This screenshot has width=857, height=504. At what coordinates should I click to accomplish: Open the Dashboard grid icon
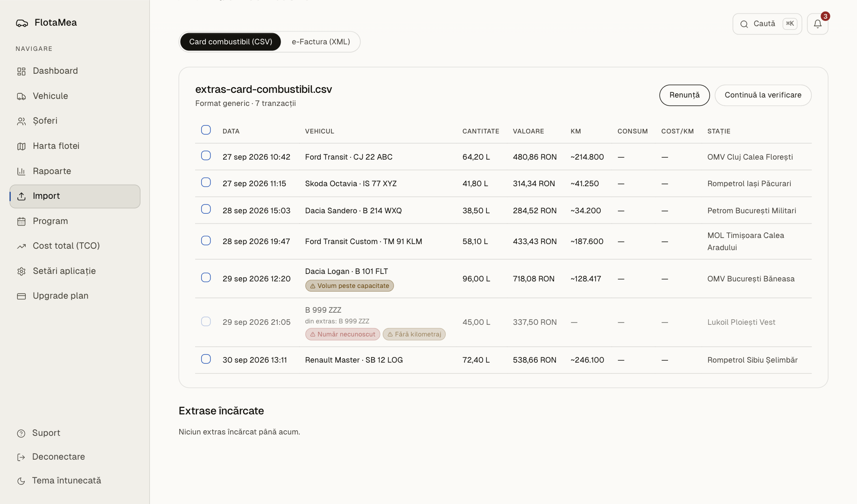click(21, 71)
